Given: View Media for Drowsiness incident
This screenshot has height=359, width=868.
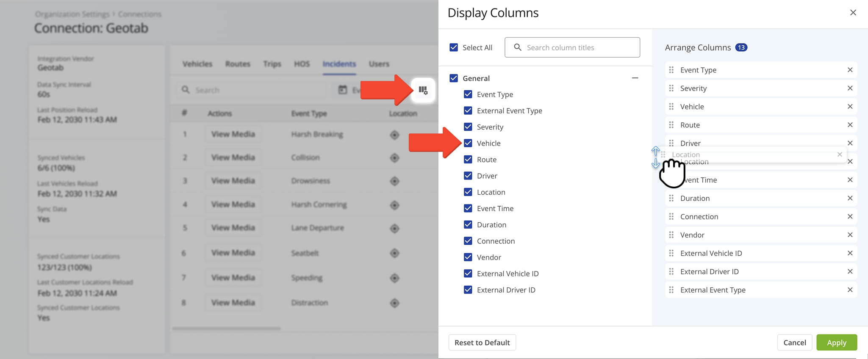Looking at the screenshot, I should click(x=233, y=181).
